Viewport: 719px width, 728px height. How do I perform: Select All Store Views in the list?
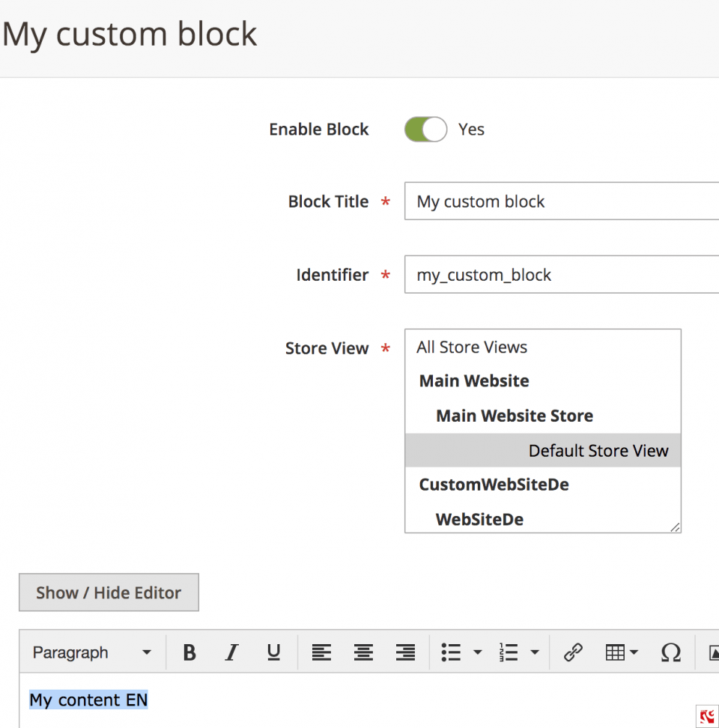(471, 347)
